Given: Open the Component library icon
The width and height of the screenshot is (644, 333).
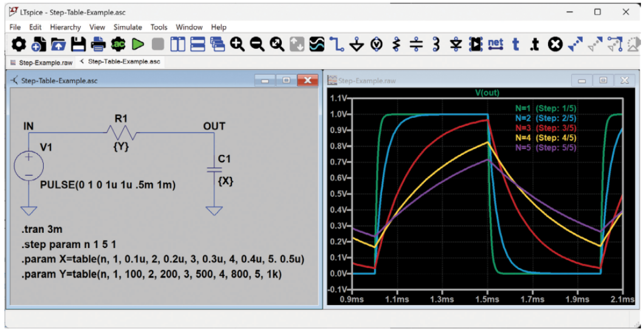Looking at the screenshot, I should coord(476,44).
